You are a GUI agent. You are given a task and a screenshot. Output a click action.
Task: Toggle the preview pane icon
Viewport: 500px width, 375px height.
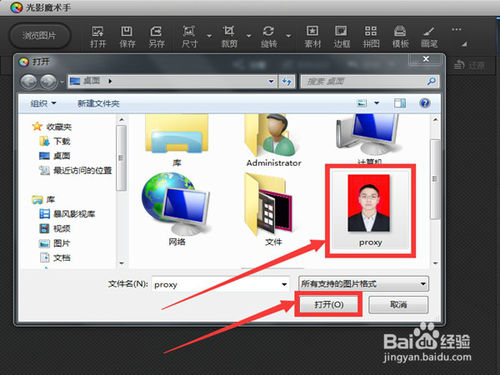click(x=400, y=103)
